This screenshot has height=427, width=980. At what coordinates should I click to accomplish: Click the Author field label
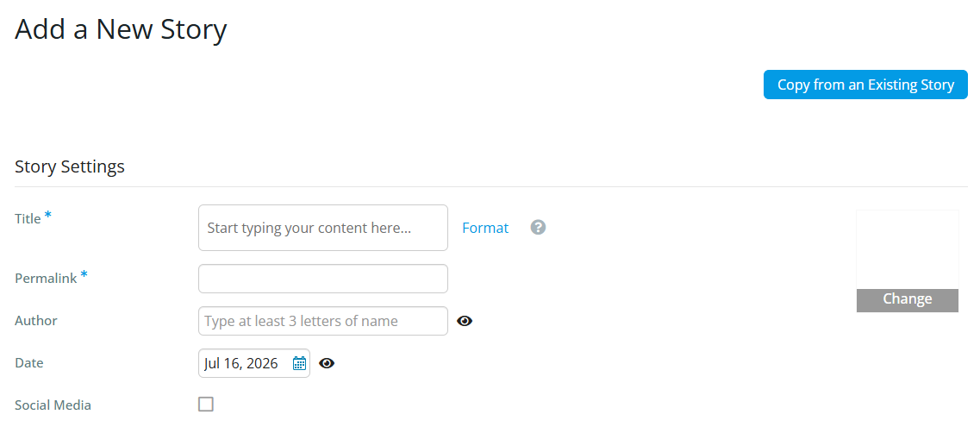(35, 321)
